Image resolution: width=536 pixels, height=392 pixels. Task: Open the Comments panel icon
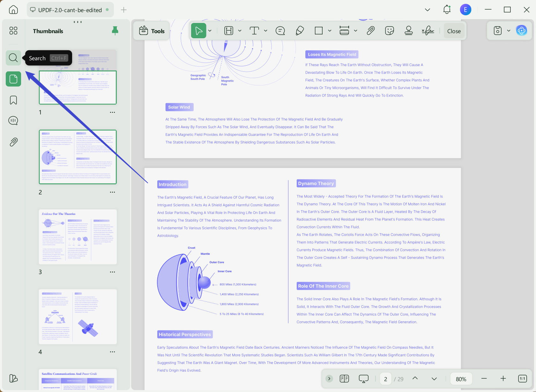coord(13,121)
